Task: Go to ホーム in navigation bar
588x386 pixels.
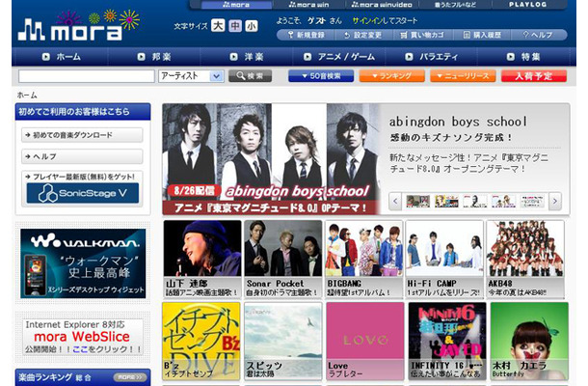Action: (61, 57)
